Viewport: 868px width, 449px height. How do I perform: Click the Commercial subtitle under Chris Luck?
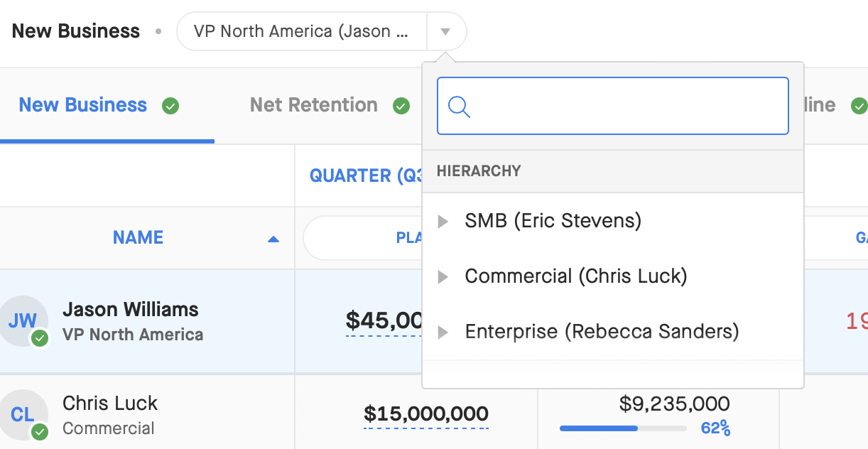pyautogui.click(x=109, y=428)
